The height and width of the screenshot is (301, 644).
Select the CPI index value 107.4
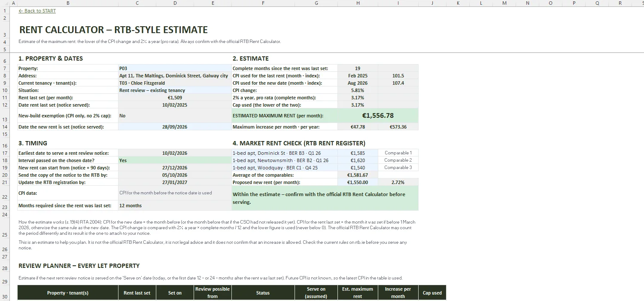(398, 83)
